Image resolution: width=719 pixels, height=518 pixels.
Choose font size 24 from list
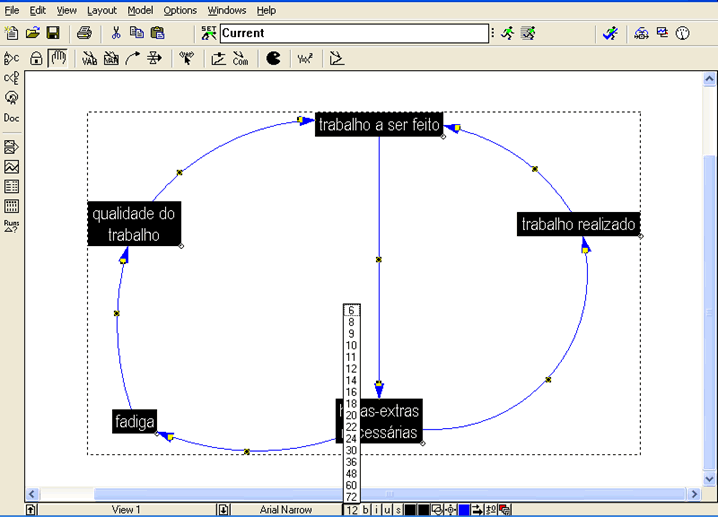pos(351,439)
